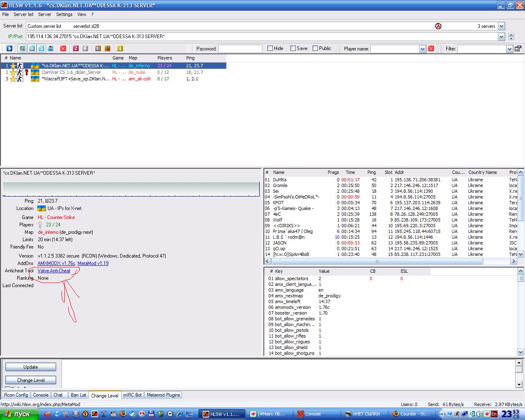Toggle the magnifier key search toolbar icon
525x420 pixels.
click(22, 48)
